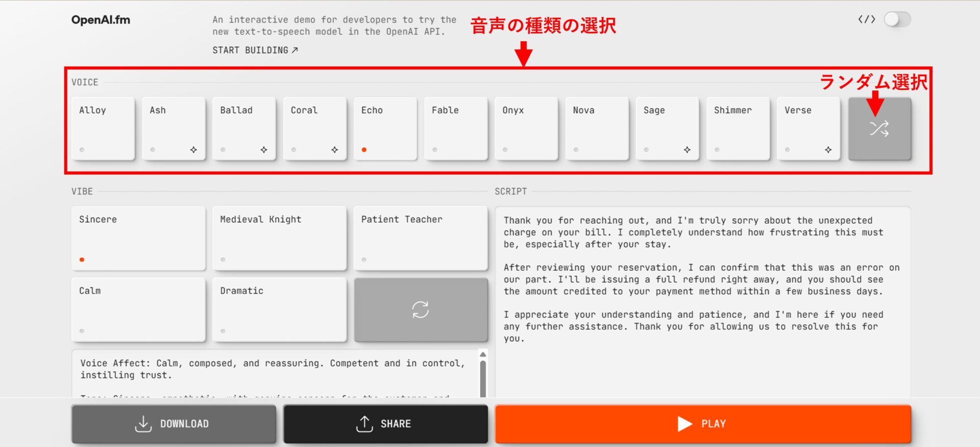
Task: Click the sparkle icon on Ash card
Action: (193, 150)
